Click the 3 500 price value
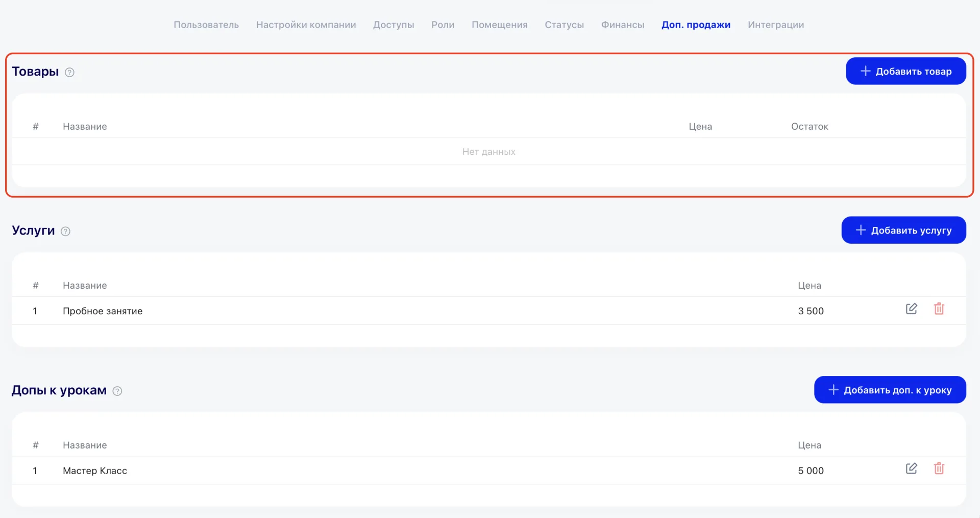Image resolution: width=980 pixels, height=518 pixels. coord(811,311)
